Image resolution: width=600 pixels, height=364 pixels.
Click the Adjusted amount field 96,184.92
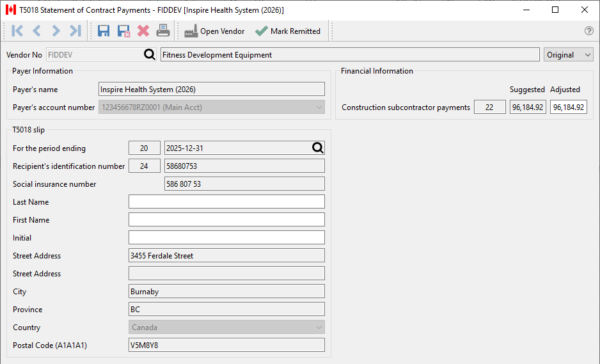click(569, 107)
